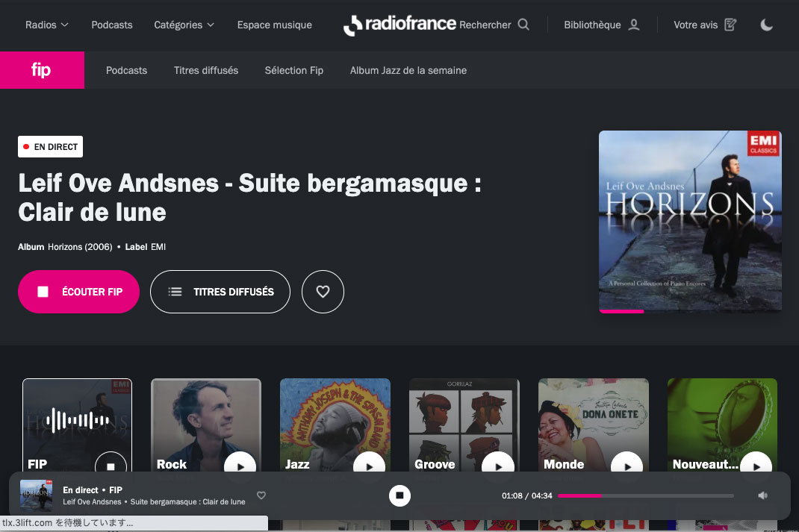Click the TITRES DIFFUSÉS outlined button
Screen dimensions: 799x532
click(x=220, y=292)
